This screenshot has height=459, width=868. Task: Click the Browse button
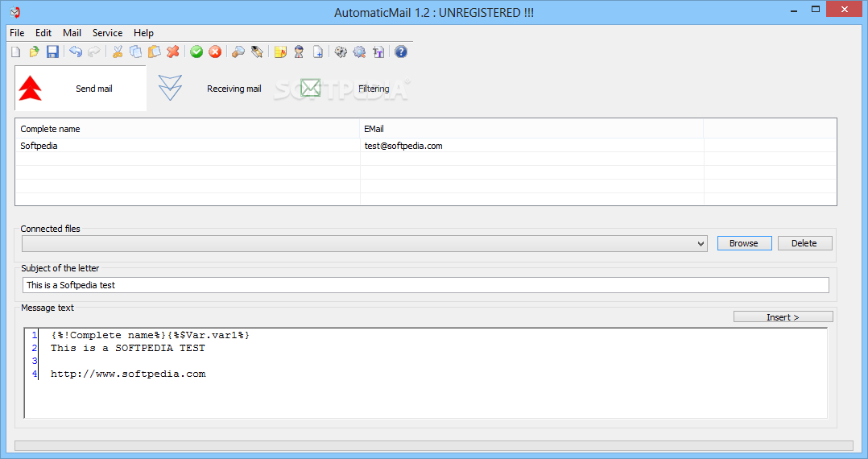[744, 243]
